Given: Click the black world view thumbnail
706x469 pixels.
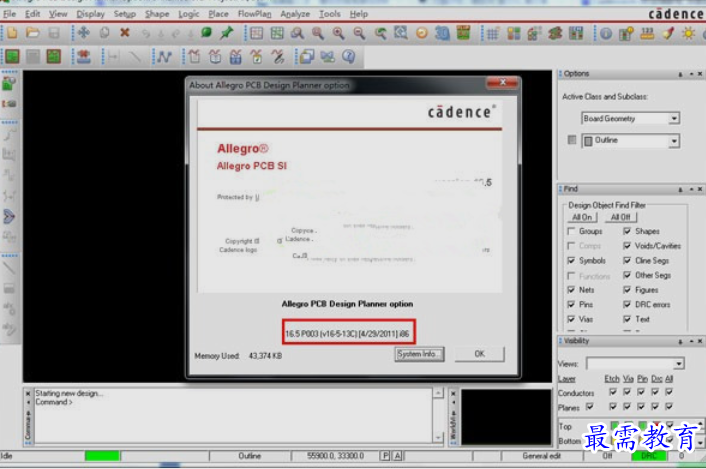Looking at the screenshot, I should 506,417.
